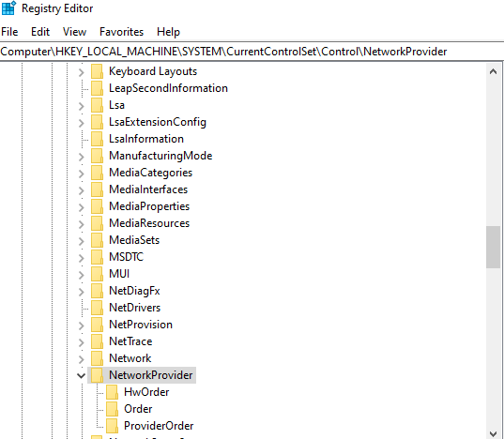This screenshot has width=504, height=439.
Task: Open the Favorites menu
Action: (121, 32)
